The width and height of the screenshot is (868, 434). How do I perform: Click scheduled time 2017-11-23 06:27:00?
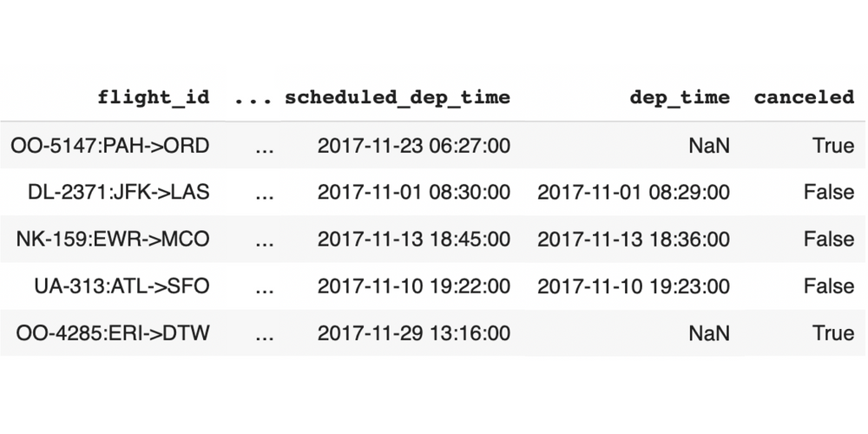click(414, 145)
